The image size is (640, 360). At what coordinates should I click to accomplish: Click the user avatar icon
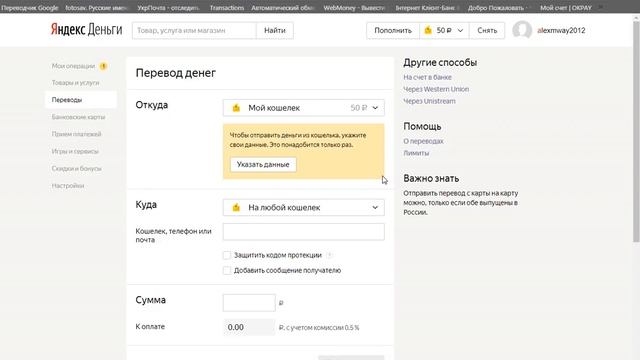(522, 30)
